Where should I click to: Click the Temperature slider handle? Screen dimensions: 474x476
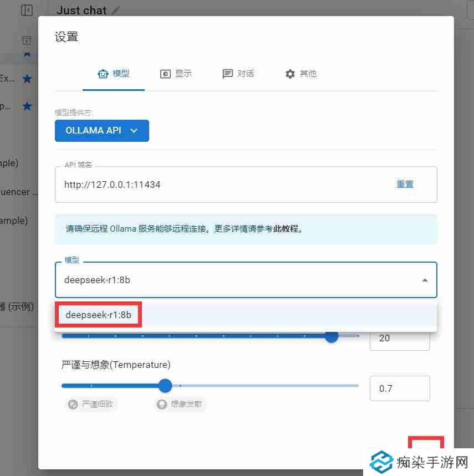tap(165, 386)
